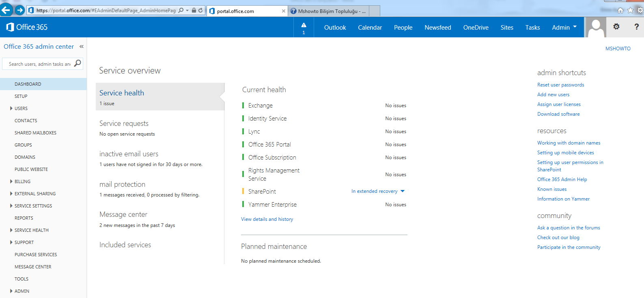Click the browser Home icon
Screen dimensions: 644x298
[x=620, y=11]
